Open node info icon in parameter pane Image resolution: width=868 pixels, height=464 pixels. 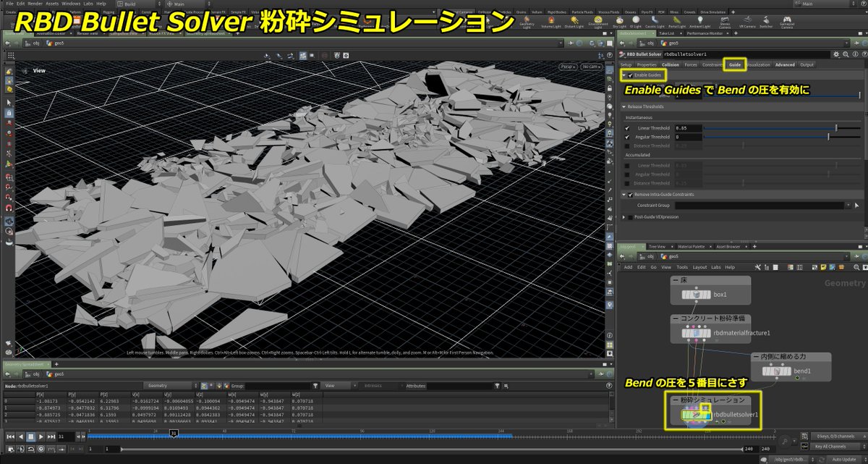855,54
